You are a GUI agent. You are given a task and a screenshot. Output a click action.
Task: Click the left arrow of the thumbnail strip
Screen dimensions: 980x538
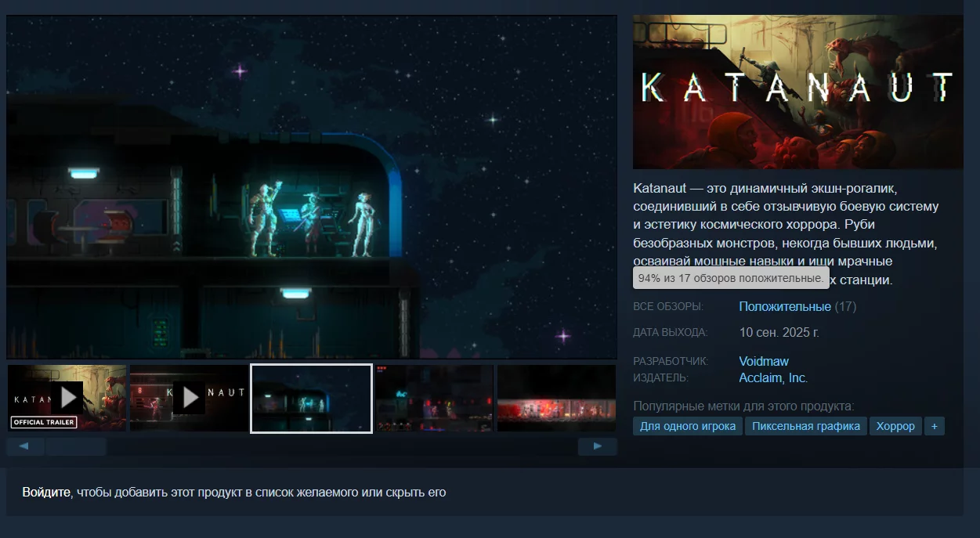coord(26,446)
